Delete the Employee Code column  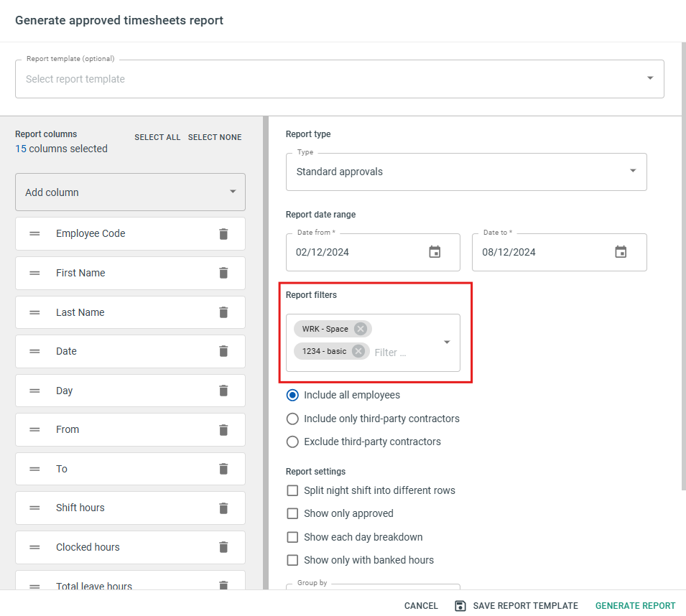[223, 234]
